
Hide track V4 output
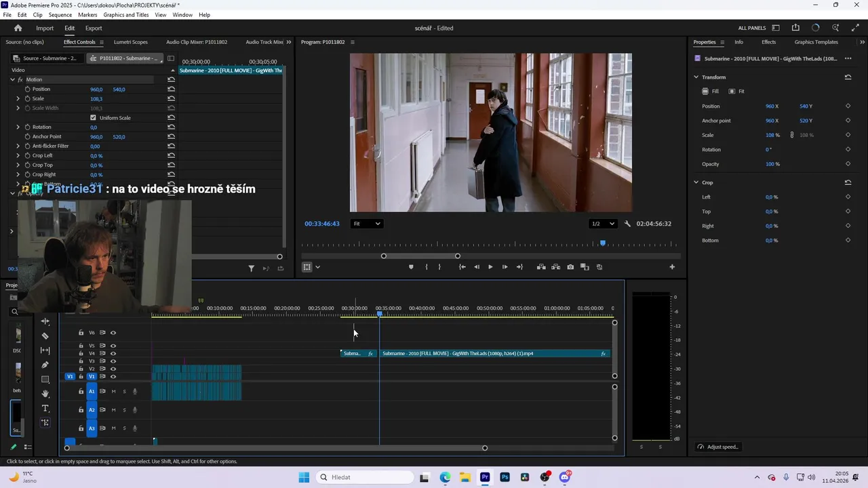(x=113, y=353)
